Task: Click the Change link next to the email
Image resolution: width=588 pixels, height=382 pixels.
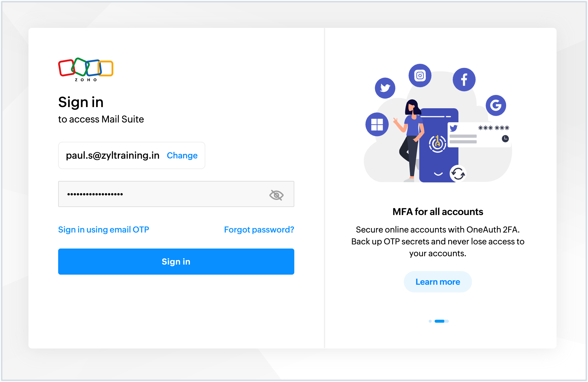Action: click(x=182, y=155)
